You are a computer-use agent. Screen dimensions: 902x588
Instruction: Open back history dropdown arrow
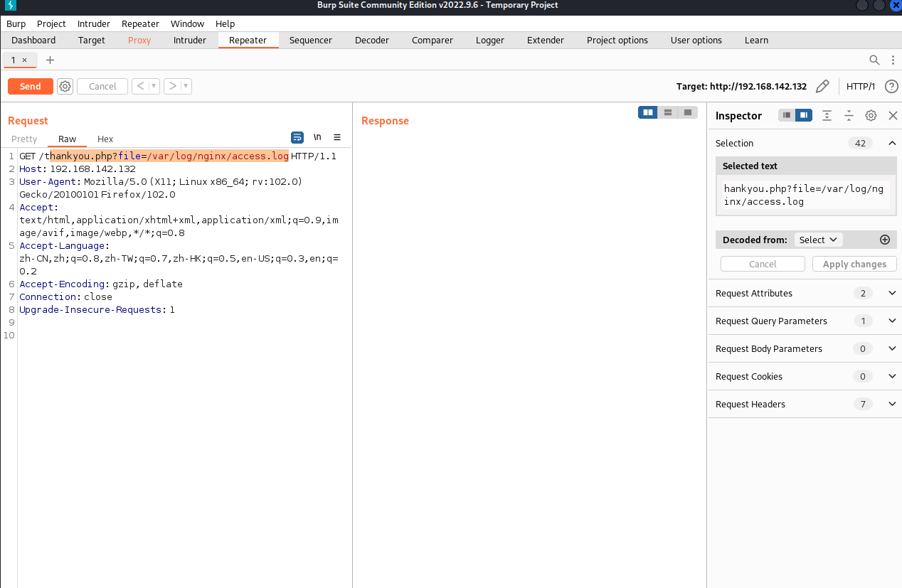click(154, 86)
